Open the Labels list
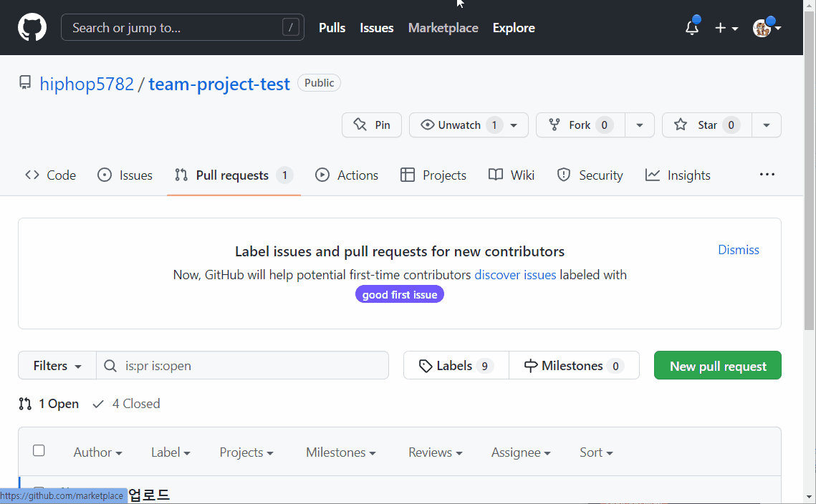The height and width of the screenshot is (504, 816). tap(456, 366)
